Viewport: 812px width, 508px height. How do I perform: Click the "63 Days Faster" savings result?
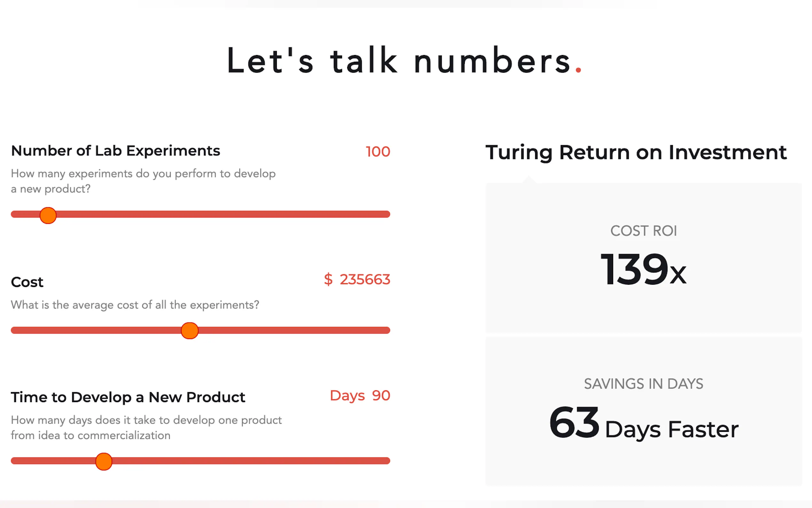644,423
